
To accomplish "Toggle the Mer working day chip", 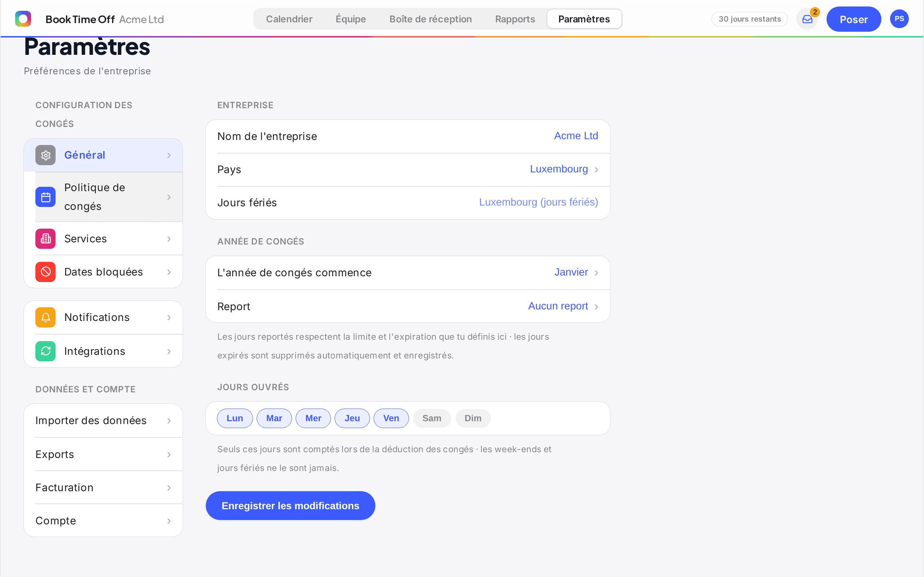I will [x=313, y=418].
